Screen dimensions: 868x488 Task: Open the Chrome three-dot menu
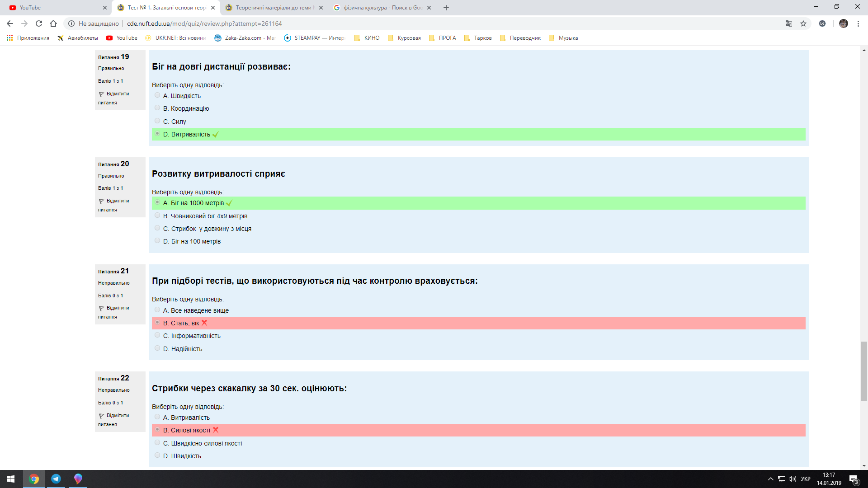(x=858, y=23)
